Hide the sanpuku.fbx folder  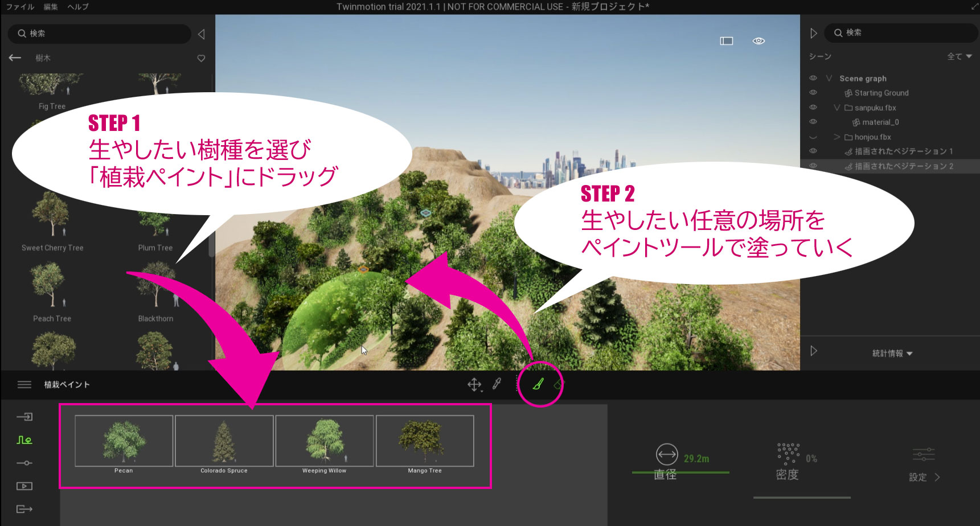(813, 108)
